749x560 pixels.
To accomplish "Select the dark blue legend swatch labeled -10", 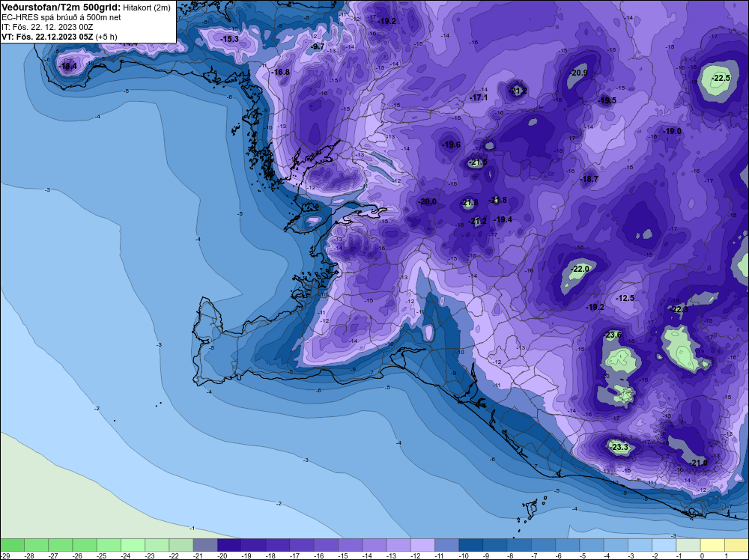I will [471, 545].
